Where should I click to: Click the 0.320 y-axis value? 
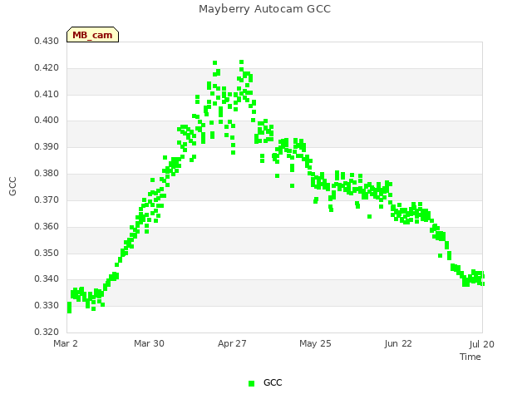point(47,332)
